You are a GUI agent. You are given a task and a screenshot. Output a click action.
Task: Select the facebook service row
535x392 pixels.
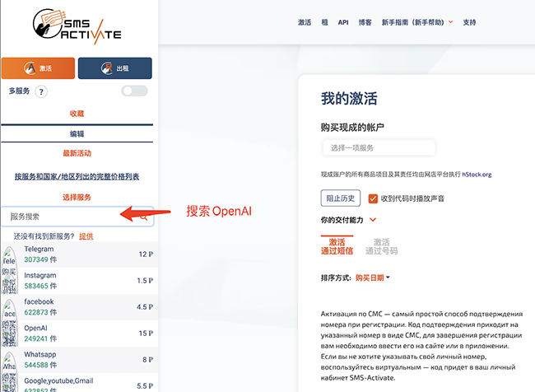click(x=80, y=307)
